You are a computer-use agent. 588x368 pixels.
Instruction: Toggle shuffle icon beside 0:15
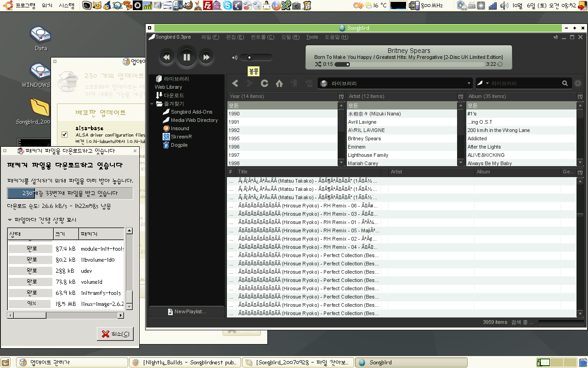point(318,64)
